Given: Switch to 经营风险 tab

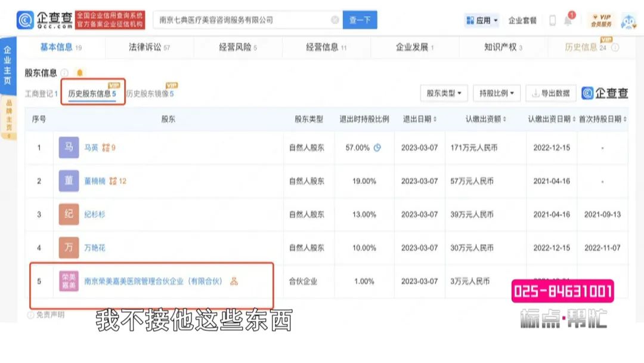Looking at the screenshot, I should tap(238, 47).
